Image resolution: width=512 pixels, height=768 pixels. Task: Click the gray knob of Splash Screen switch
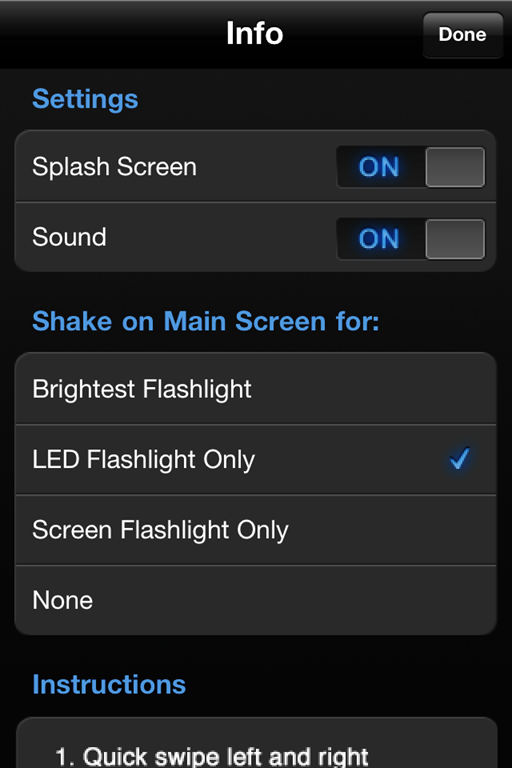click(455, 167)
